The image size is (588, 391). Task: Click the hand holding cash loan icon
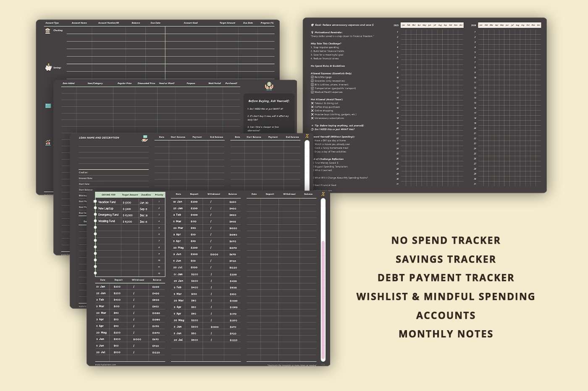(144, 138)
